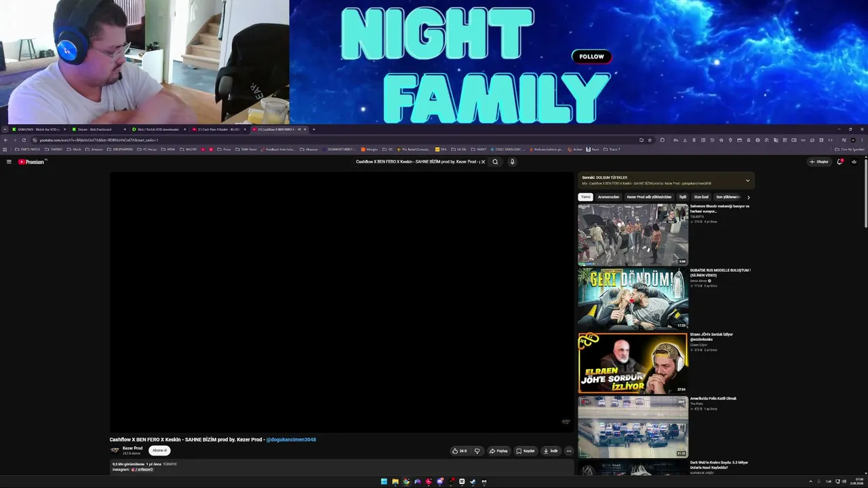This screenshot has width=868, height=488.
Task: Open the DROPSHIPPING bookmarks folder
Action: tap(120, 149)
